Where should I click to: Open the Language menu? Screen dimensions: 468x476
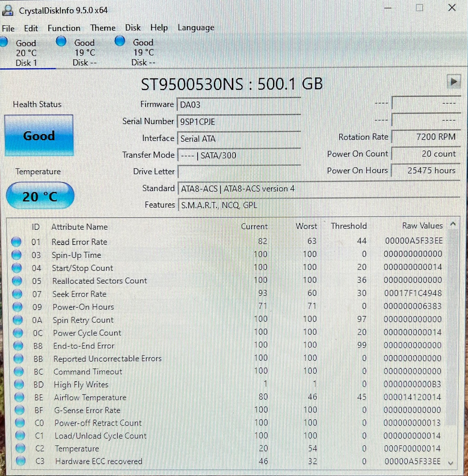pos(196,28)
